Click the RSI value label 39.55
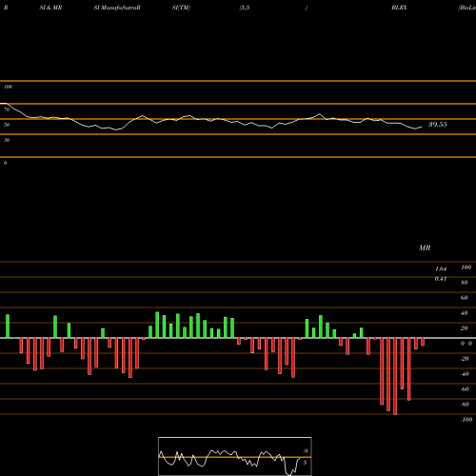This screenshot has height=476, width=476. pos(438,125)
